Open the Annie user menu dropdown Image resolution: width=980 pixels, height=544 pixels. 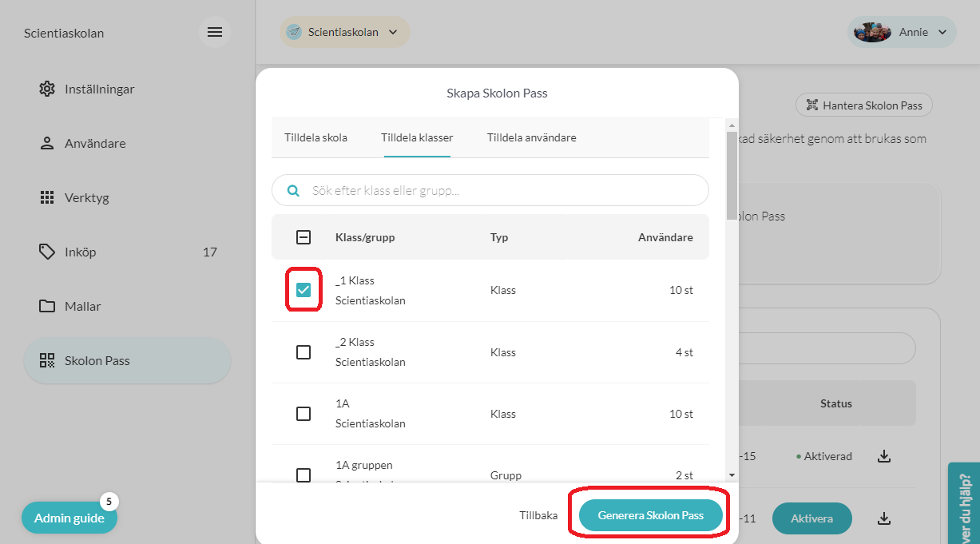(902, 33)
